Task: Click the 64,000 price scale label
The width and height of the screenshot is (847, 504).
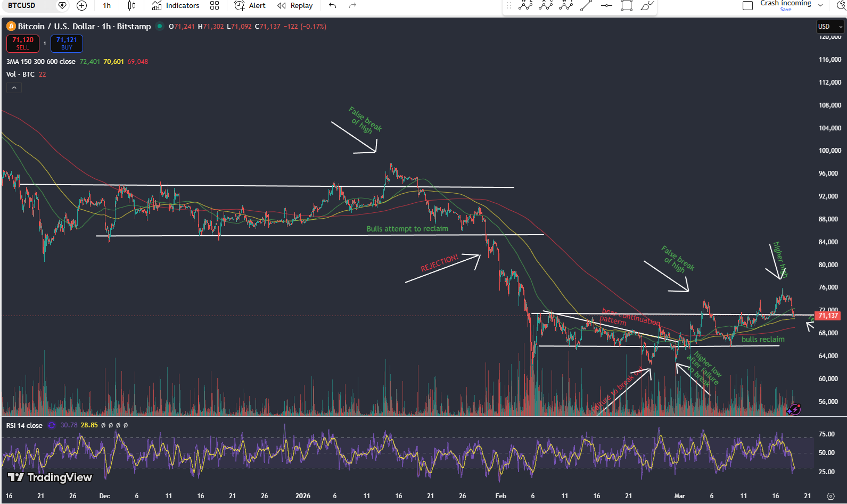Action: coord(828,356)
